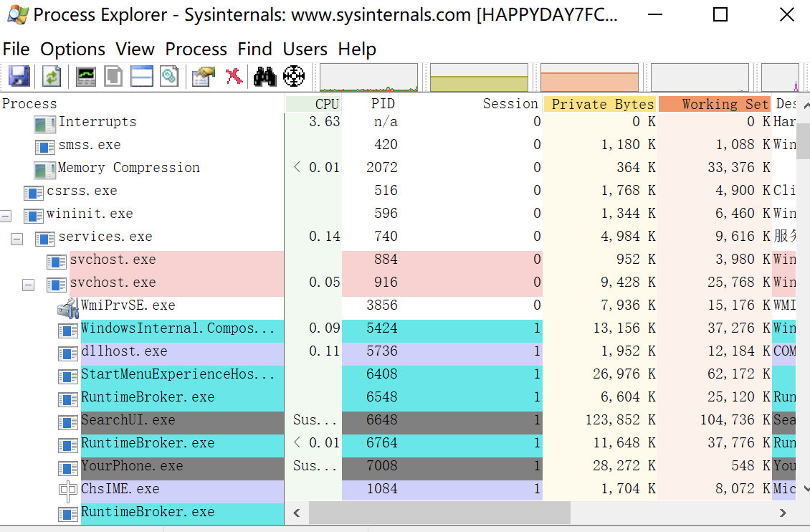Sort by Working Set column header
Viewport: 810px width, 532px height.
click(715, 104)
